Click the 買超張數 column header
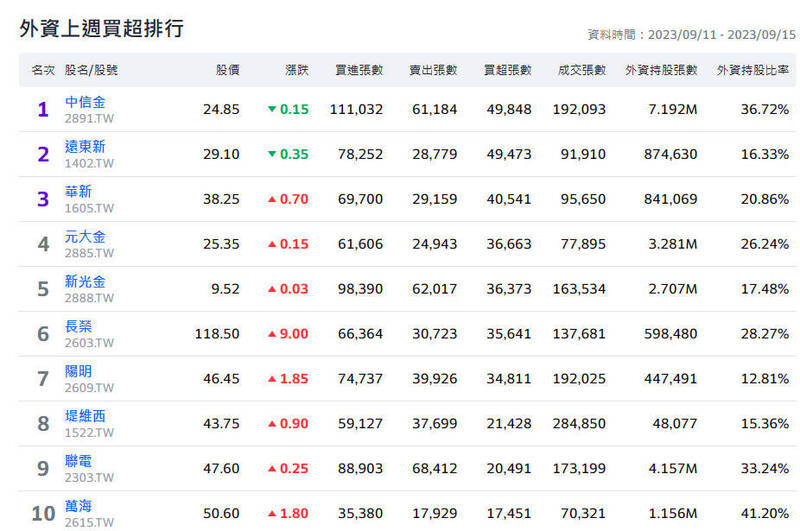 pyautogui.click(x=508, y=70)
